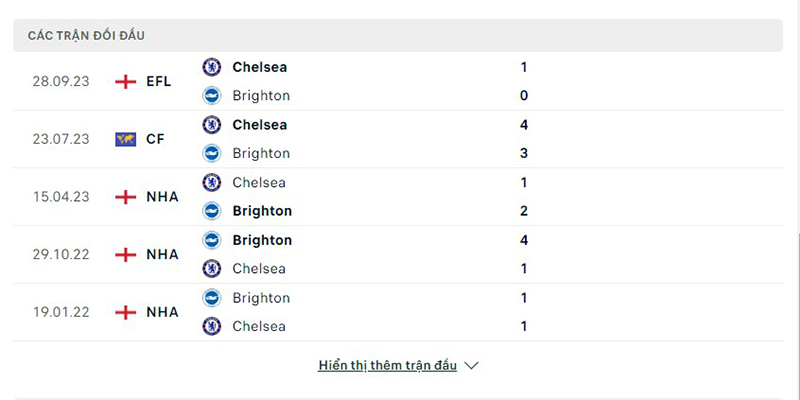Image resolution: width=800 pixels, height=400 pixels.
Task: Click Chelsea crest in 23.07.23 match
Action: 211,125
